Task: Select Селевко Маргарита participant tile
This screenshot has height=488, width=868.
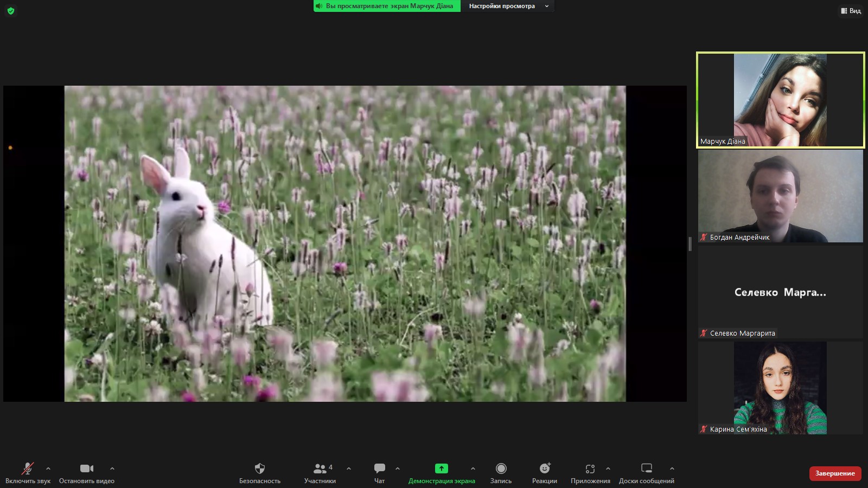Action: [781, 292]
